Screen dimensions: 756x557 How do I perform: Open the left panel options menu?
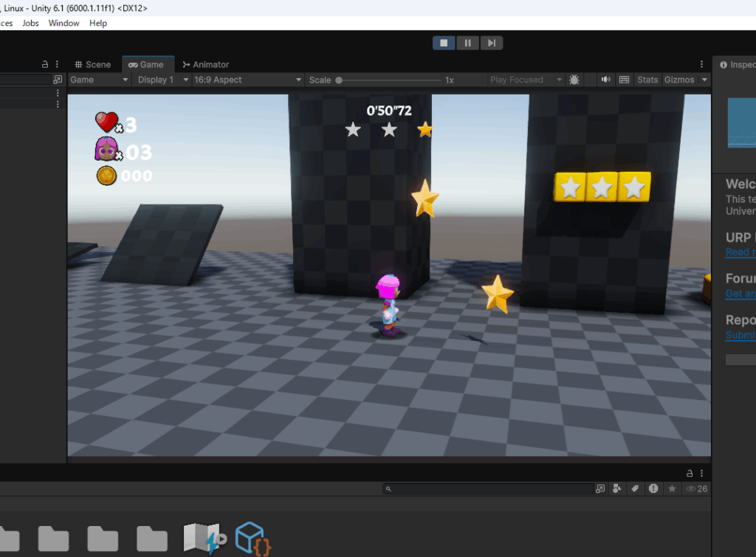coord(57,64)
